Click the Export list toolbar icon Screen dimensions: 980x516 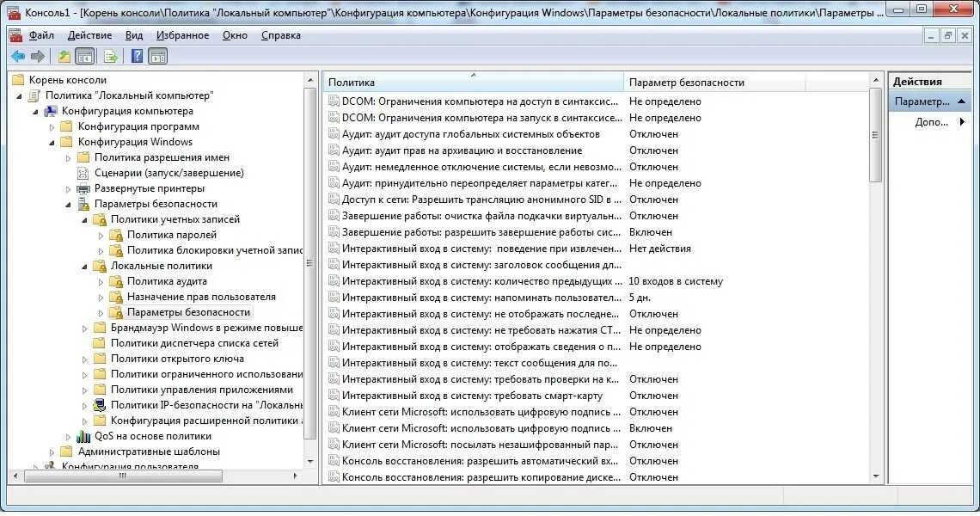coord(111,56)
